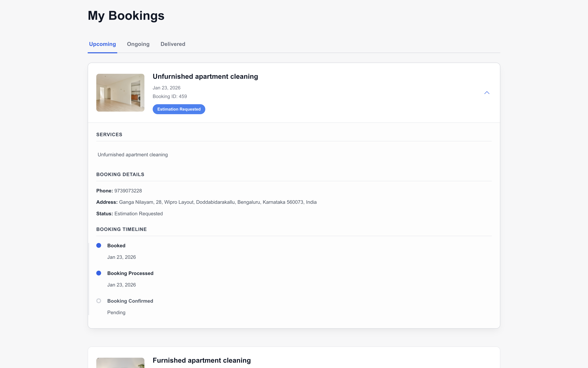The width and height of the screenshot is (588, 368).
Task: Open the unfurnished apartment room thumbnail
Action: [120, 93]
